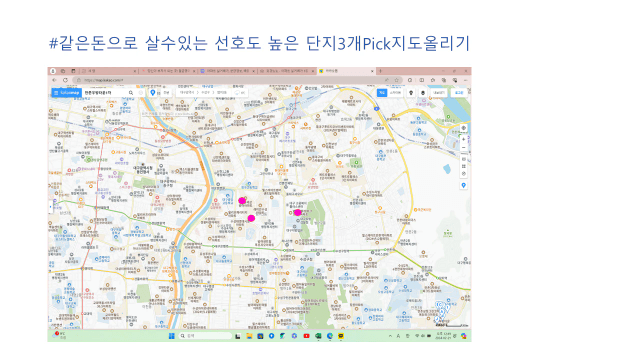640x360 pixels.
Task: Click the right magenta marker dot
Action: 298,212
